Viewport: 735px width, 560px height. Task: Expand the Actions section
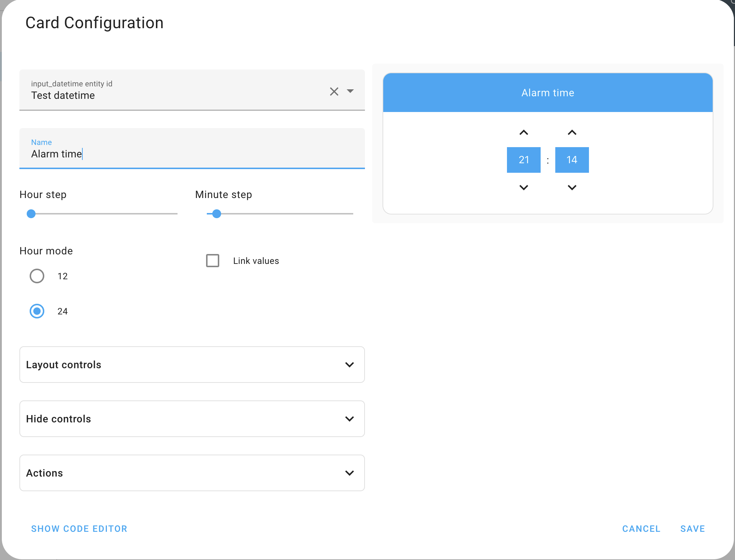(192, 473)
